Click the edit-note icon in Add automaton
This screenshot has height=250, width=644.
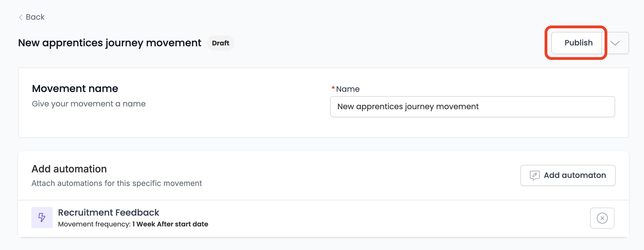point(535,175)
